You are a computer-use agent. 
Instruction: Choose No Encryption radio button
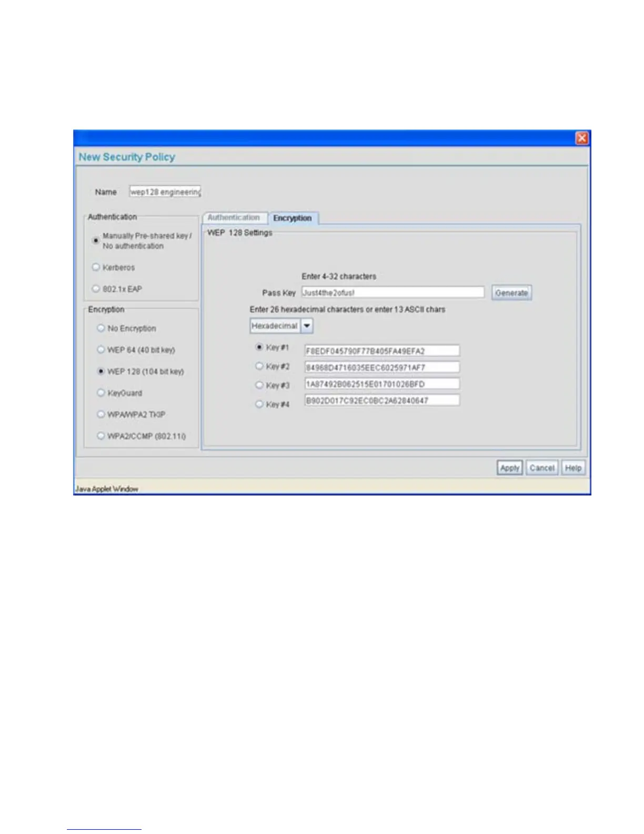point(100,328)
